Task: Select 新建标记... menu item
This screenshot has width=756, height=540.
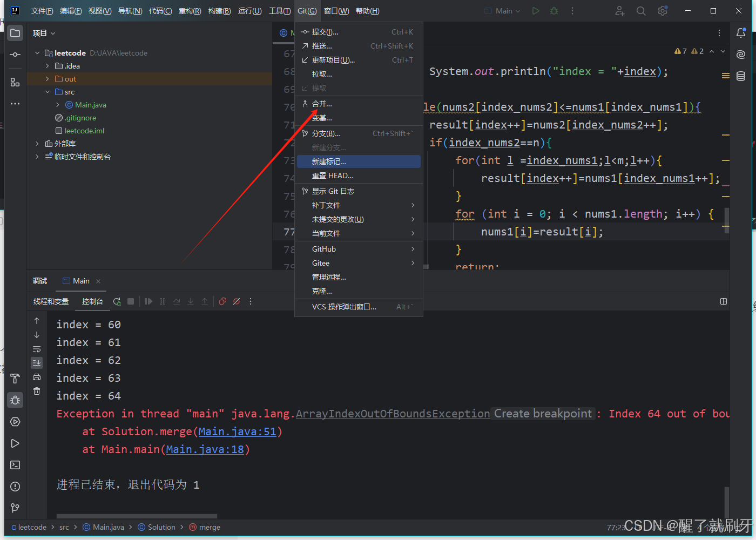Action: (359, 161)
